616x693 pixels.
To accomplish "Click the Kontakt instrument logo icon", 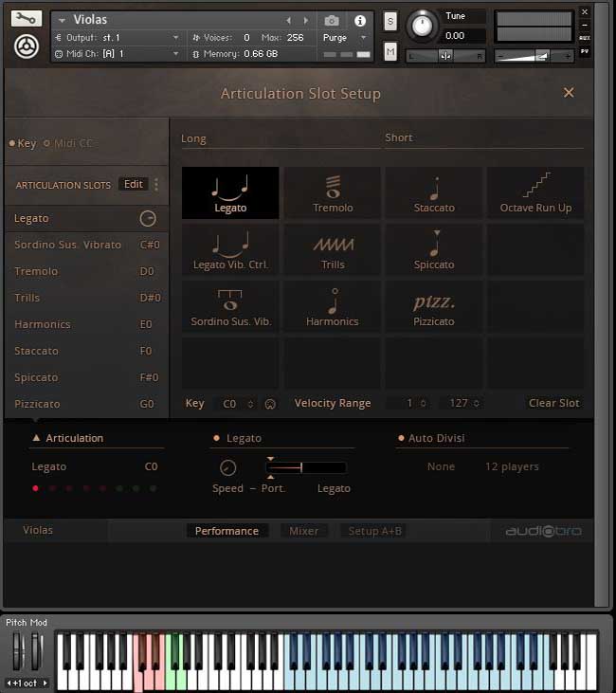I will [x=27, y=46].
